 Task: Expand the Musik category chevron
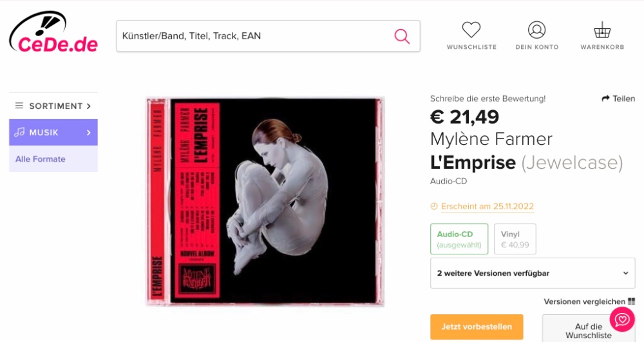(89, 133)
